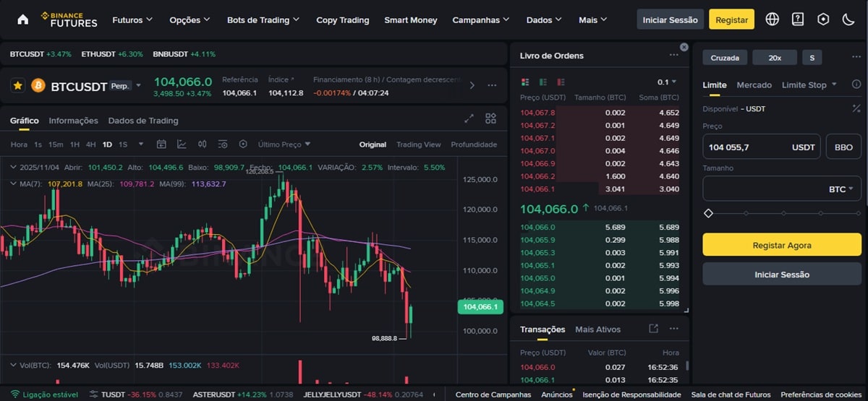This screenshot has width=868, height=401.
Task: Click Registar Agora button
Action: pos(782,245)
